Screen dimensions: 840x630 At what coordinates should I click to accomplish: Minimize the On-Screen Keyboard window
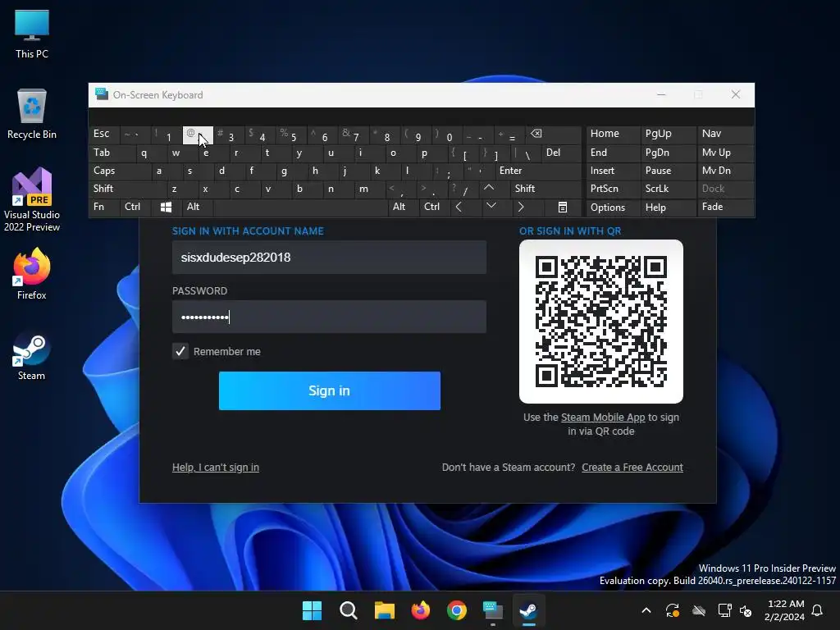click(661, 95)
